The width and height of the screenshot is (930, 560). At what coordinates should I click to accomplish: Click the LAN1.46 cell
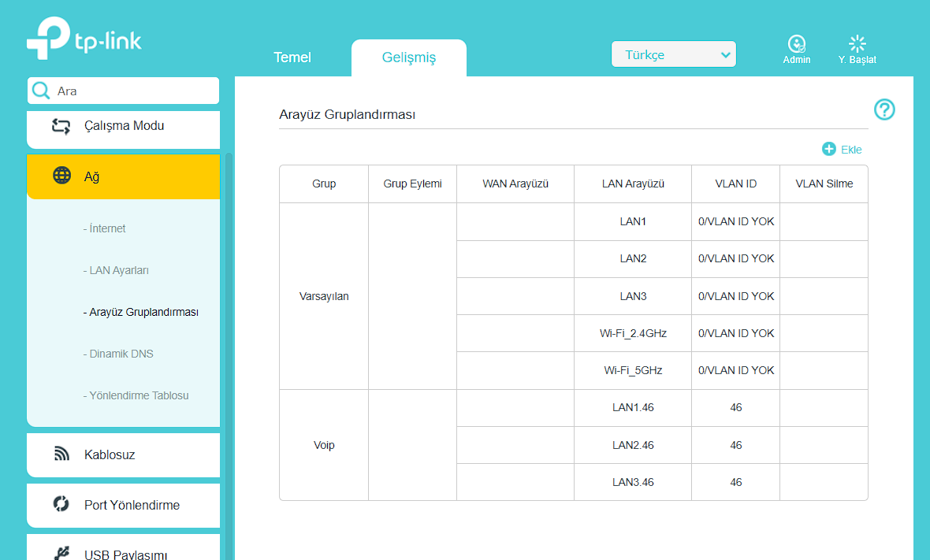[x=633, y=408]
